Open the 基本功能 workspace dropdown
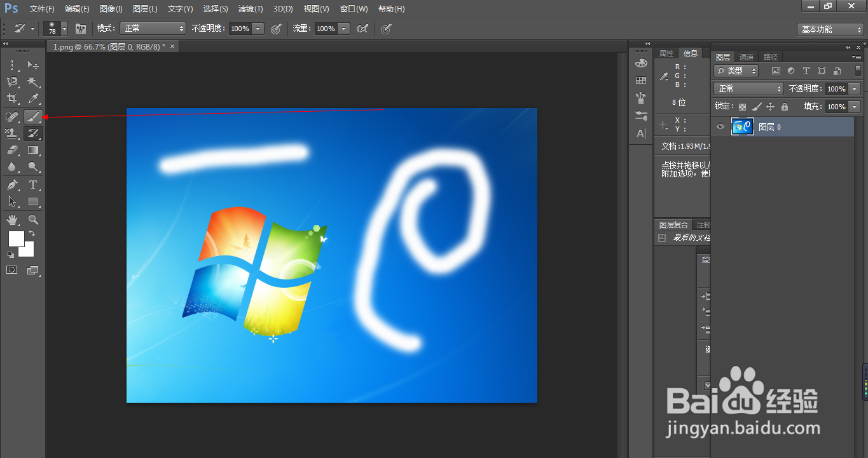The width and height of the screenshot is (868, 458). coord(830,29)
